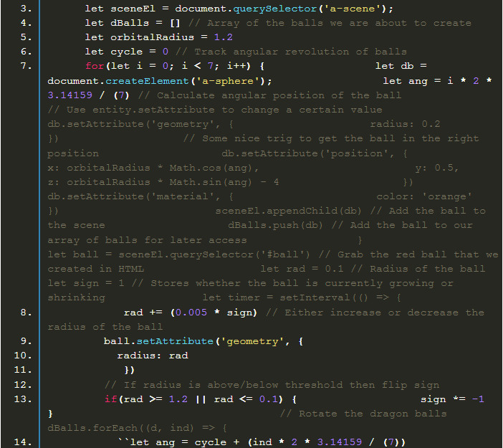
Task: Click line number 13 in the gutter
Action: point(23,399)
